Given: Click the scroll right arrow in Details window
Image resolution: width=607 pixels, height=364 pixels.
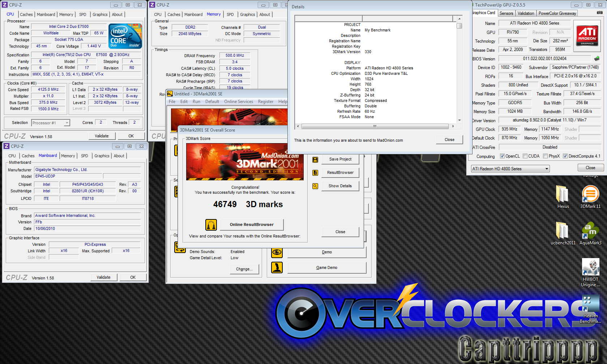Looking at the screenshot, I should click(x=453, y=127).
